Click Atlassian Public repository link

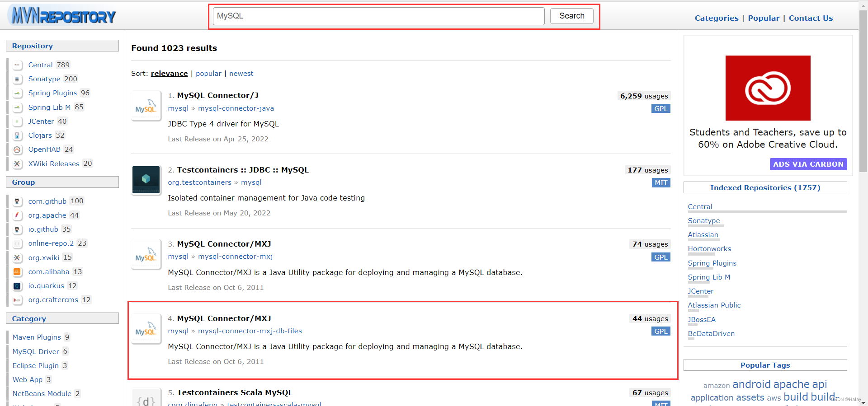[714, 305]
